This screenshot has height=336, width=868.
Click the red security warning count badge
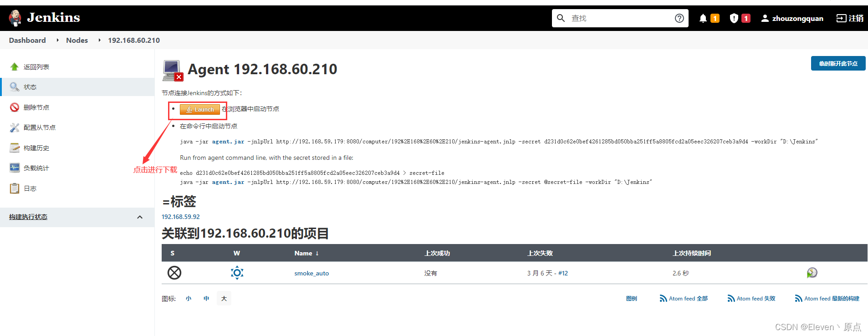coord(746,18)
